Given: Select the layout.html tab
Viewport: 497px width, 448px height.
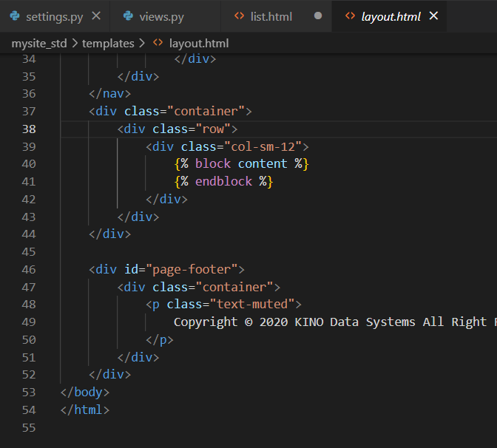Looking at the screenshot, I should tap(390, 16).
